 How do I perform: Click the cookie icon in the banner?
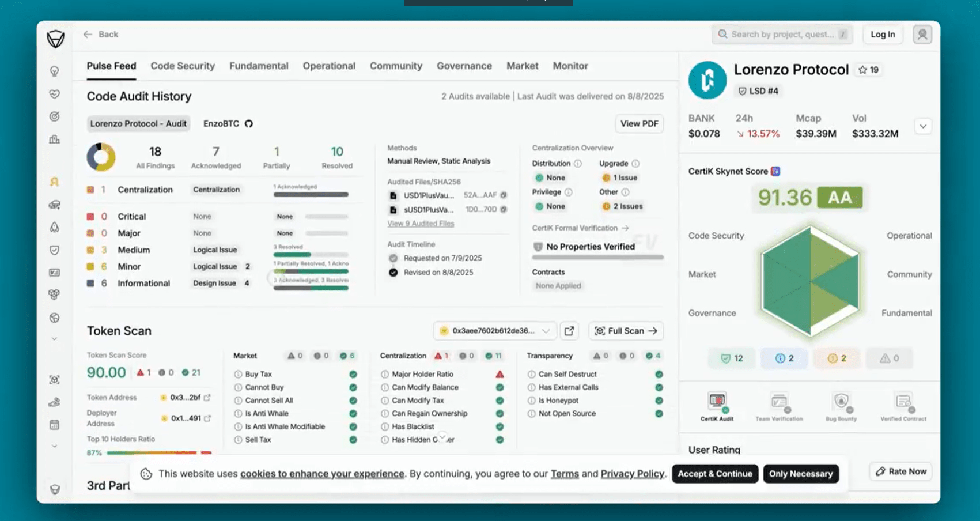(146, 474)
